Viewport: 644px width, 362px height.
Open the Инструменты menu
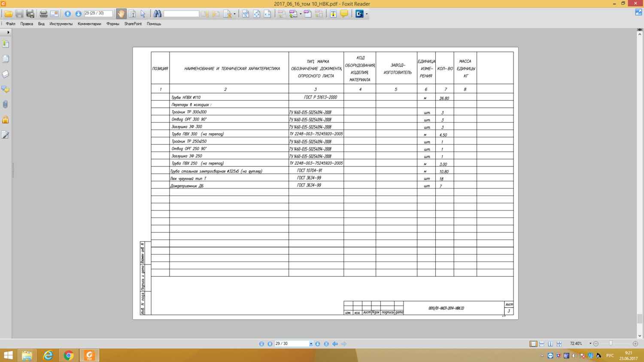(61, 24)
